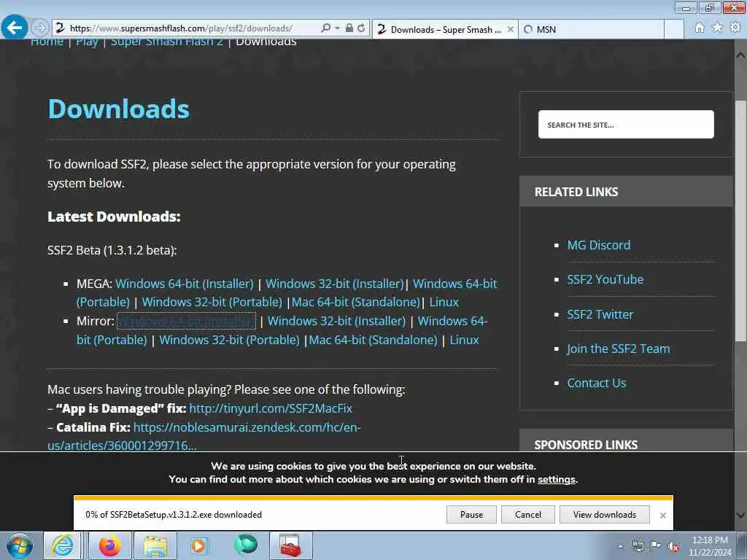Click the Search the site input field

pos(626,124)
